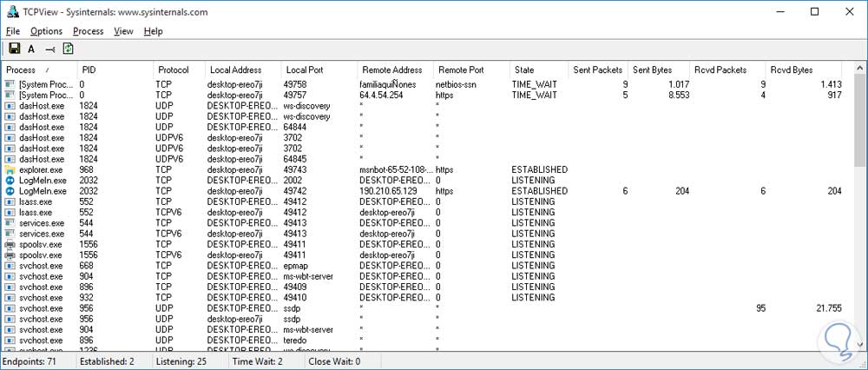Click the services.exe icon on TCP row
This screenshot has width=868, height=370.
pos(10,222)
